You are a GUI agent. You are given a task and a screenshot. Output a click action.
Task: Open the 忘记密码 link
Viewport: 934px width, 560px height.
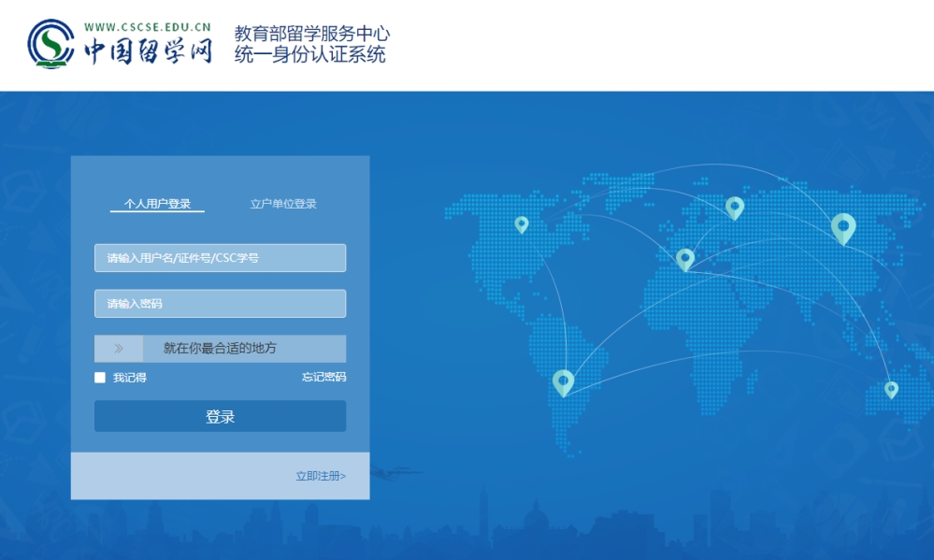click(323, 377)
